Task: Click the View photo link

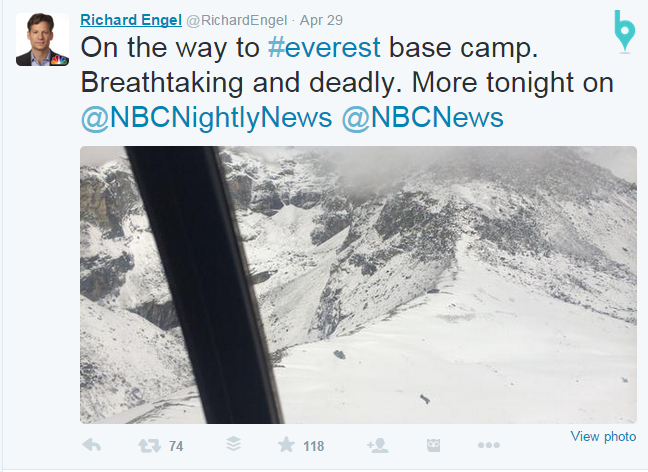Action: [603, 437]
